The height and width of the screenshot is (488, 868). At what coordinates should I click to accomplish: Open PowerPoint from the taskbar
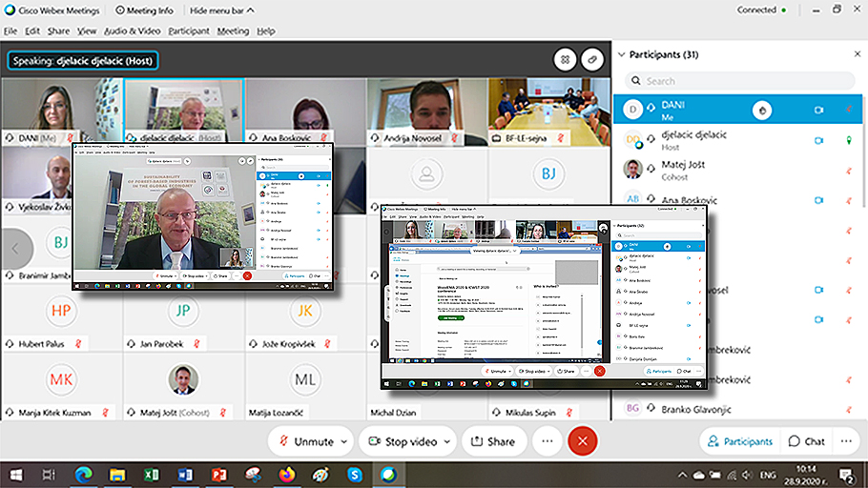tap(219, 475)
